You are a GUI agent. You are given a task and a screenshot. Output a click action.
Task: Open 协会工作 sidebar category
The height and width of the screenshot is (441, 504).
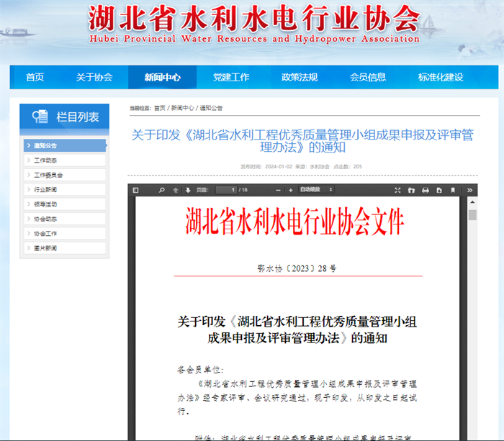(x=65, y=234)
